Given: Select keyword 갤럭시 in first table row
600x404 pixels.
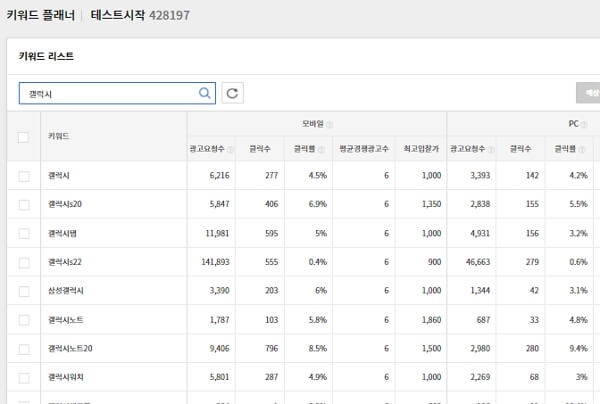Looking at the screenshot, I should tap(59, 176).
